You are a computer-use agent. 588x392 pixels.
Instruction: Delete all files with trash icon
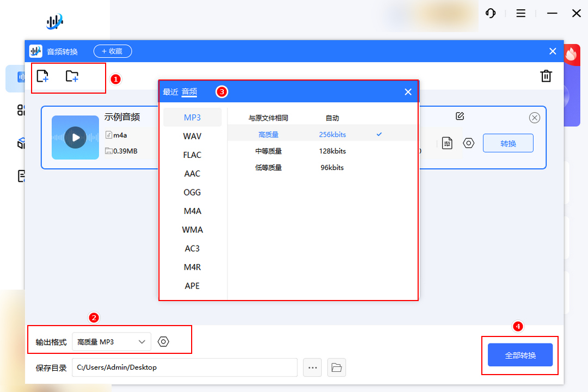(546, 76)
